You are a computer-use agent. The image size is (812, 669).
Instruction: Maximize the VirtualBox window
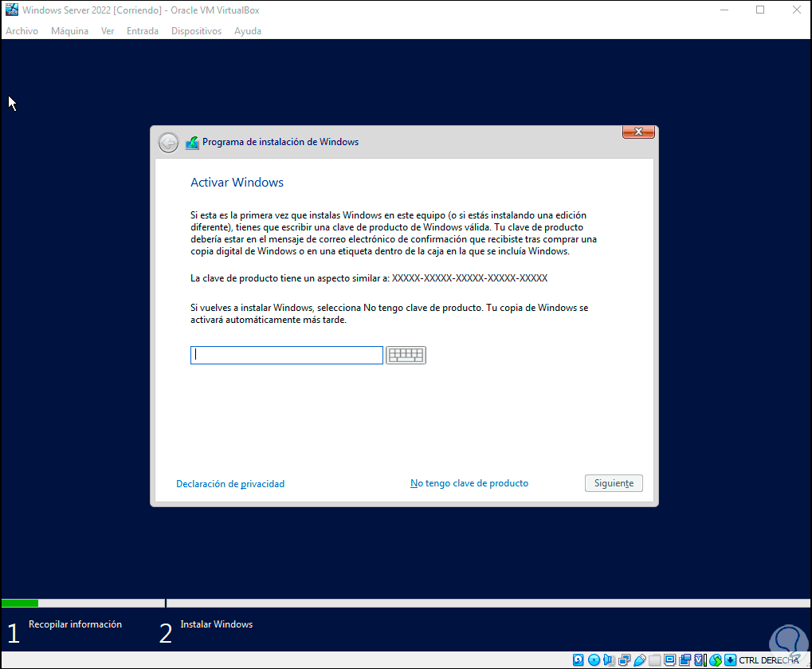point(760,10)
